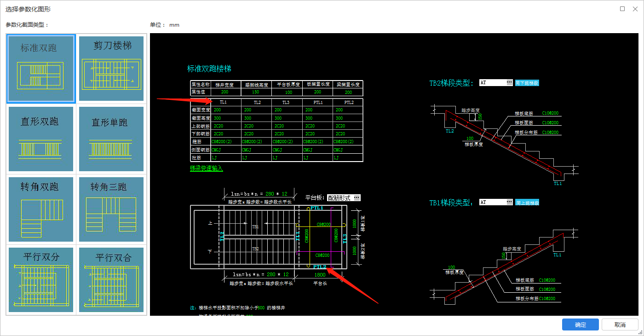Click the 平台长 value 1800
This screenshot has width=644, height=336.
click(x=320, y=275)
